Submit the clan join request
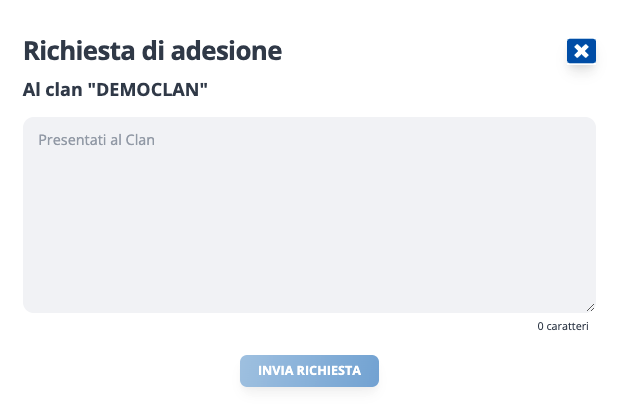 [x=309, y=370]
